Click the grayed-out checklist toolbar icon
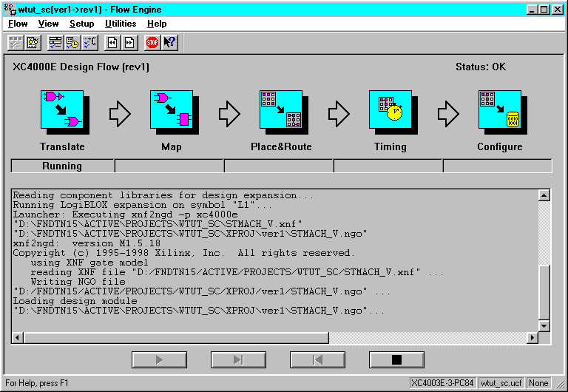The height and width of the screenshot is (392, 568). click(16, 43)
